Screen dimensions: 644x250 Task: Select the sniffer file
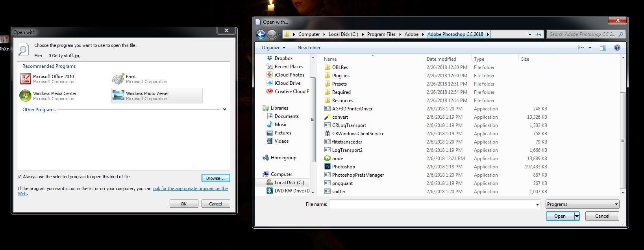[339, 192]
